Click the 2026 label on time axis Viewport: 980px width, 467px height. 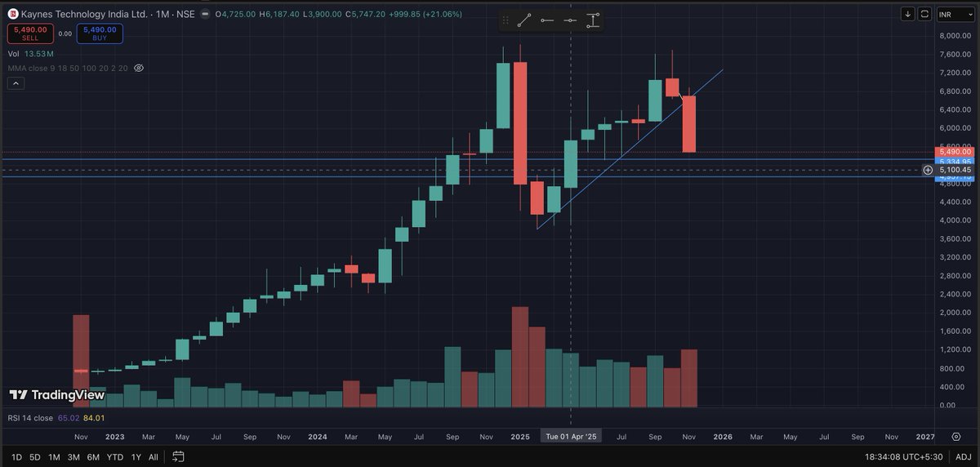(x=723, y=438)
